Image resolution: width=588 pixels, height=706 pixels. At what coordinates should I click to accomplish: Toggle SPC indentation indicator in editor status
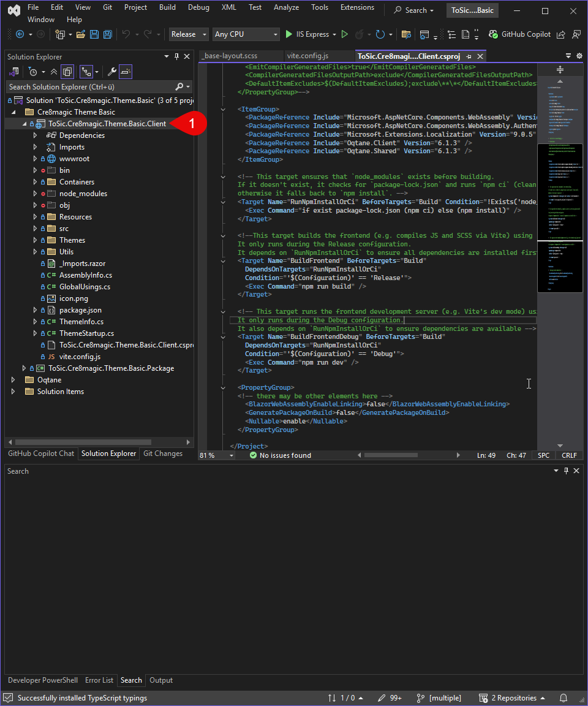click(x=543, y=455)
